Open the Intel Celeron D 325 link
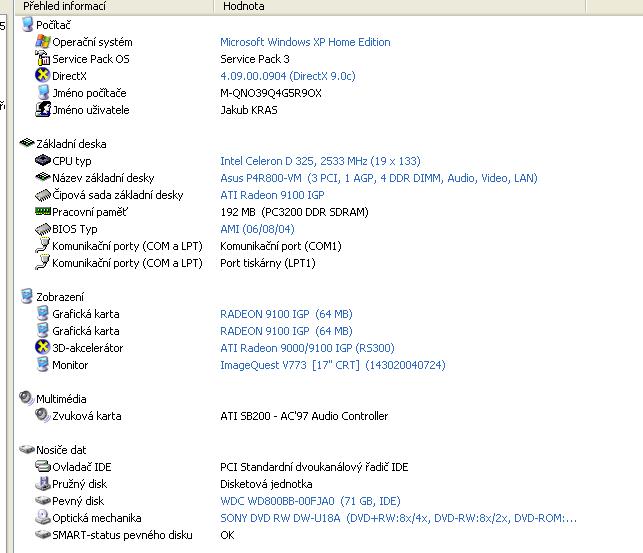Image resolution: width=643 pixels, height=553 pixels. [320, 161]
